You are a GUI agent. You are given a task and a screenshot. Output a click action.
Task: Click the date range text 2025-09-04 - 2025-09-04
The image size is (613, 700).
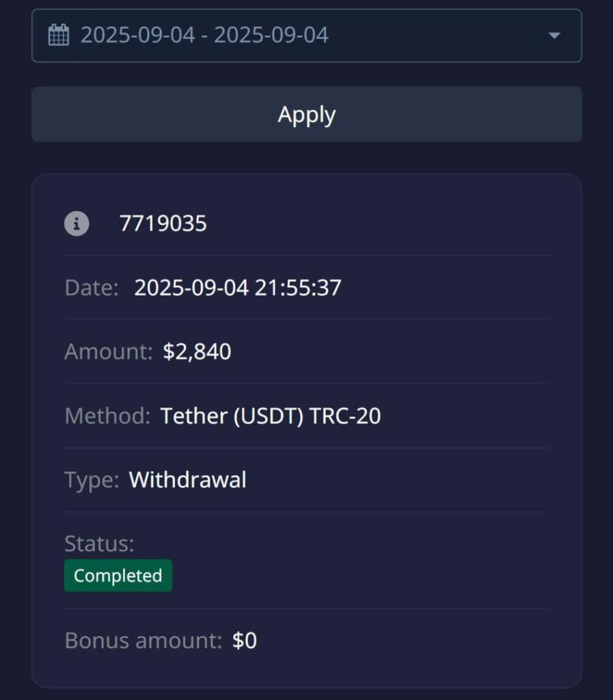[204, 35]
